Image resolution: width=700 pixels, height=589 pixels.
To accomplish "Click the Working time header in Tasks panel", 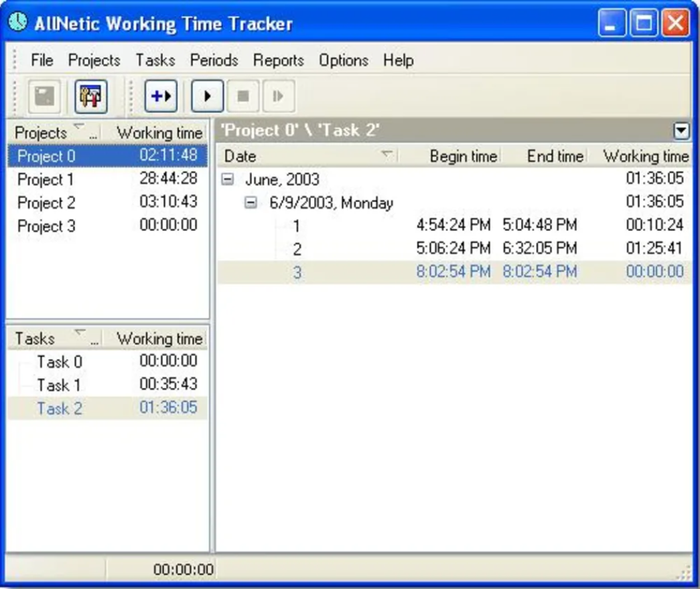I will tap(155, 338).
